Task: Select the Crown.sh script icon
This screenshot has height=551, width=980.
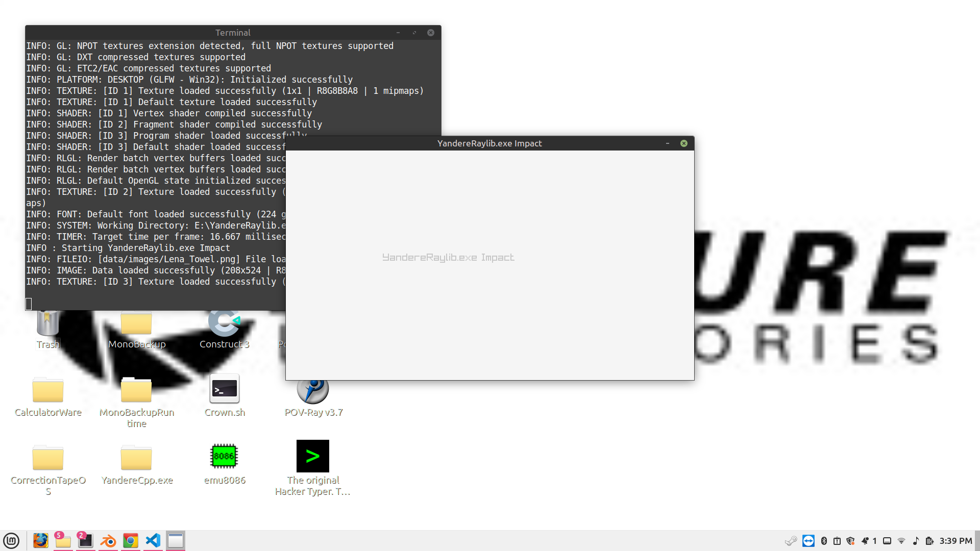Action: coord(225,389)
